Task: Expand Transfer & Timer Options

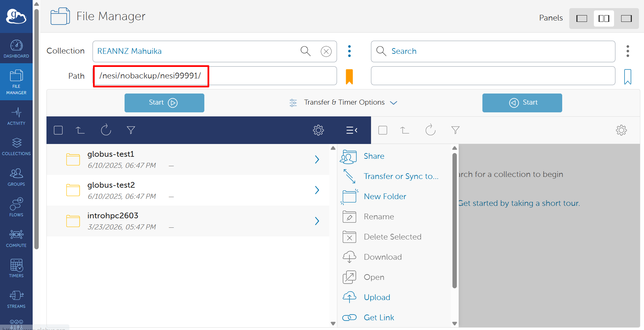Action: pos(343,103)
